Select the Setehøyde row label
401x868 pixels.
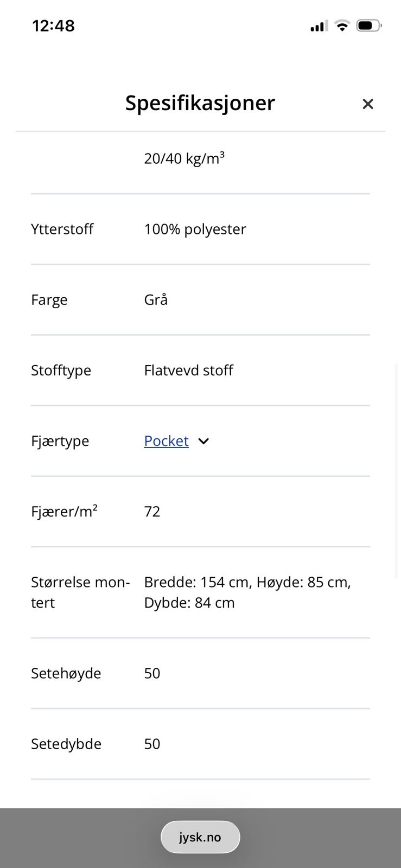pyautogui.click(x=66, y=673)
